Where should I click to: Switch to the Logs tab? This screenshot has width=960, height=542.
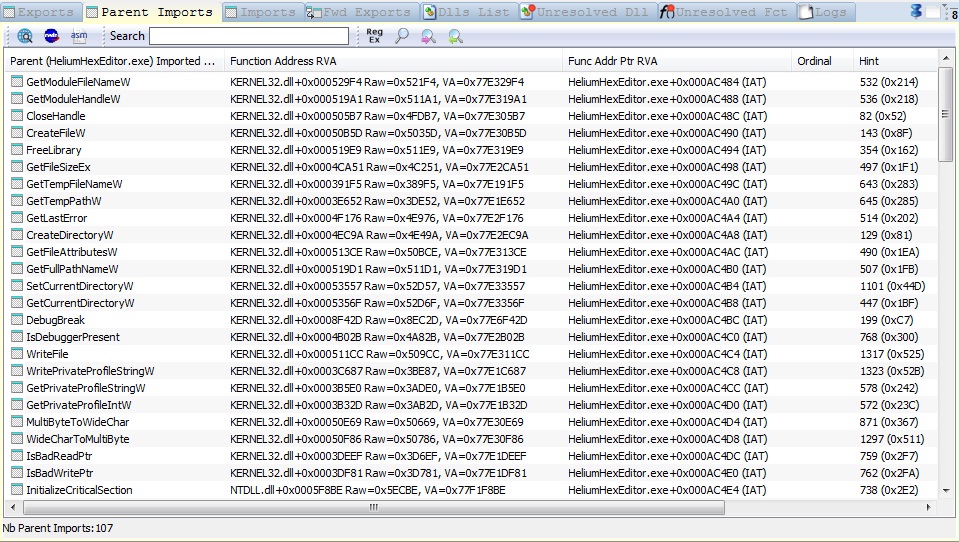point(825,12)
